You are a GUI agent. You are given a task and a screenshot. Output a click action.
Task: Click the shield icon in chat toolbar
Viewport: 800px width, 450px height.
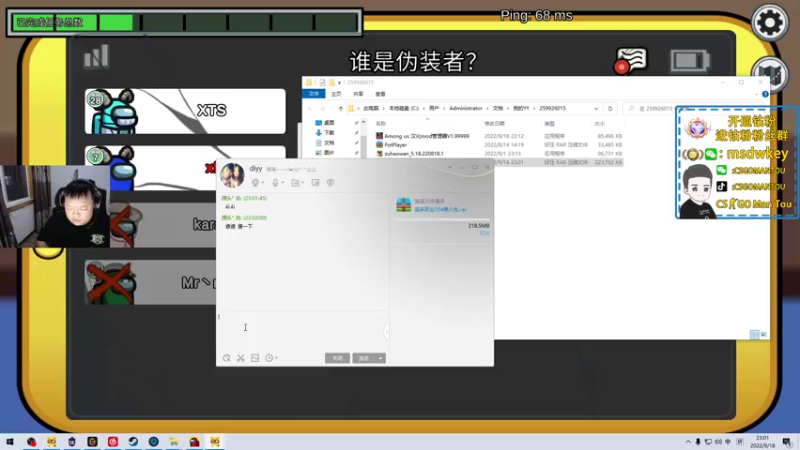pos(331,183)
